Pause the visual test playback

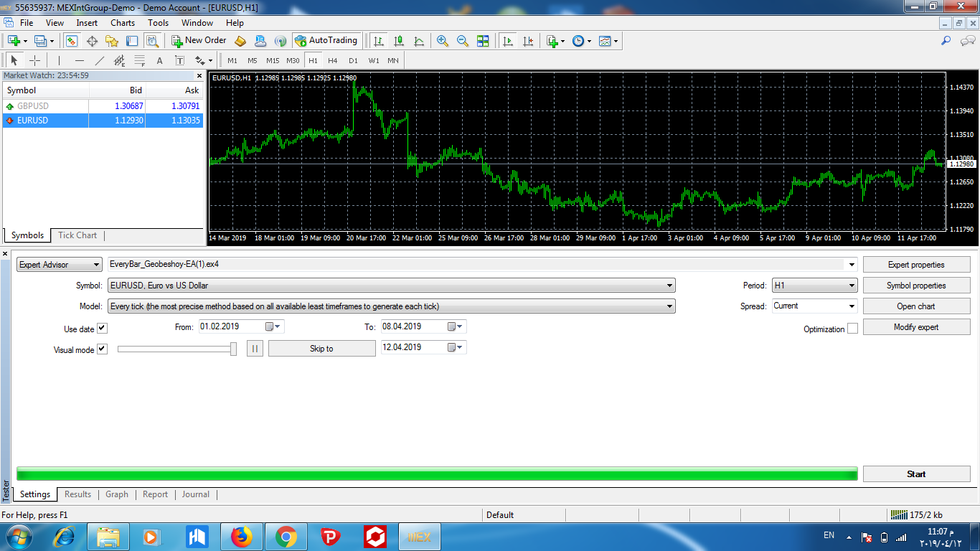(255, 349)
